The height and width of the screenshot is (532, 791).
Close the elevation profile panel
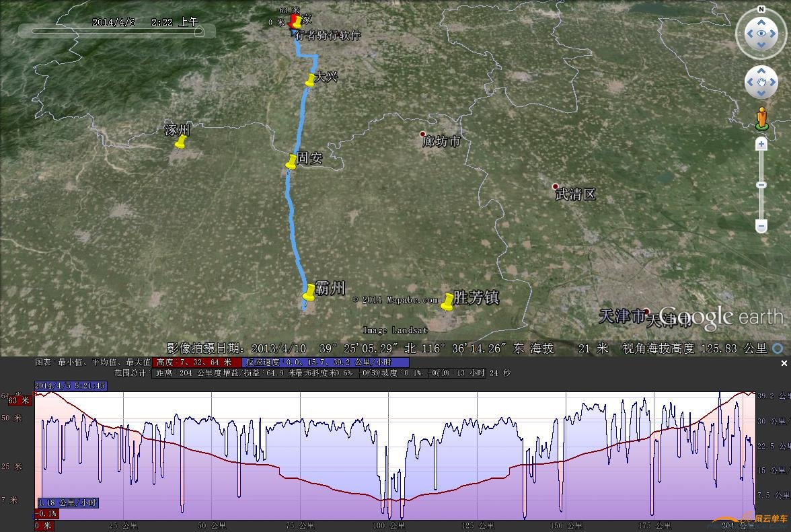784,363
